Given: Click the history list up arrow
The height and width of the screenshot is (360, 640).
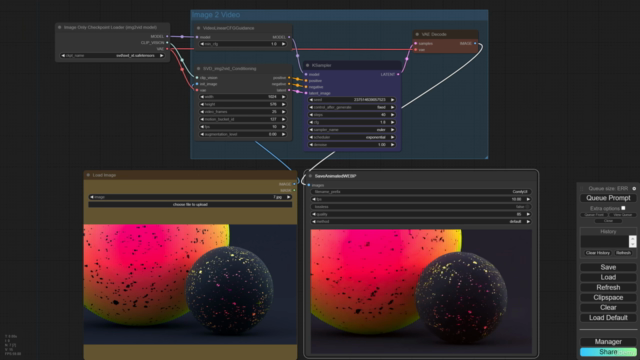Looking at the screenshot, I should coord(632,238).
